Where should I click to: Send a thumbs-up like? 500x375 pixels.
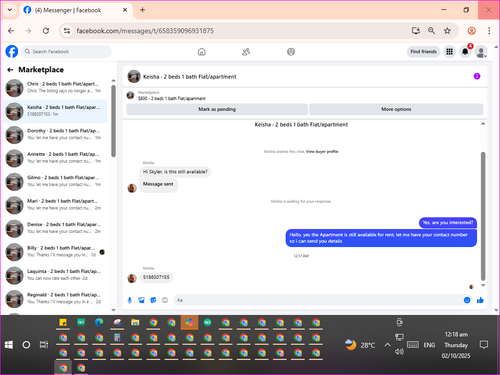pyautogui.click(x=480, y=300)
